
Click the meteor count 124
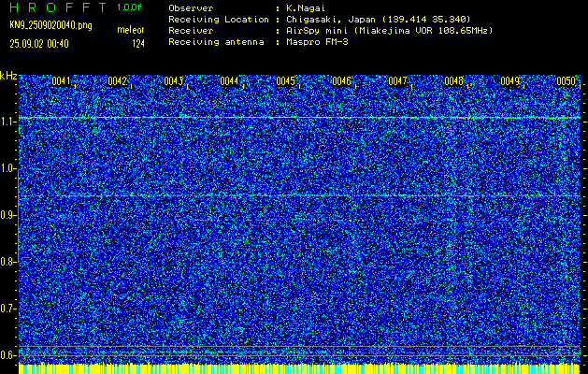pyautogui.click(x=138, y=44)
